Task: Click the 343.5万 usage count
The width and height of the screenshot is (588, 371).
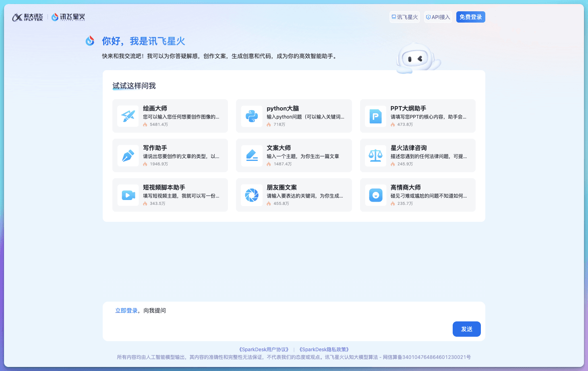Action: (x=157, y=204)
